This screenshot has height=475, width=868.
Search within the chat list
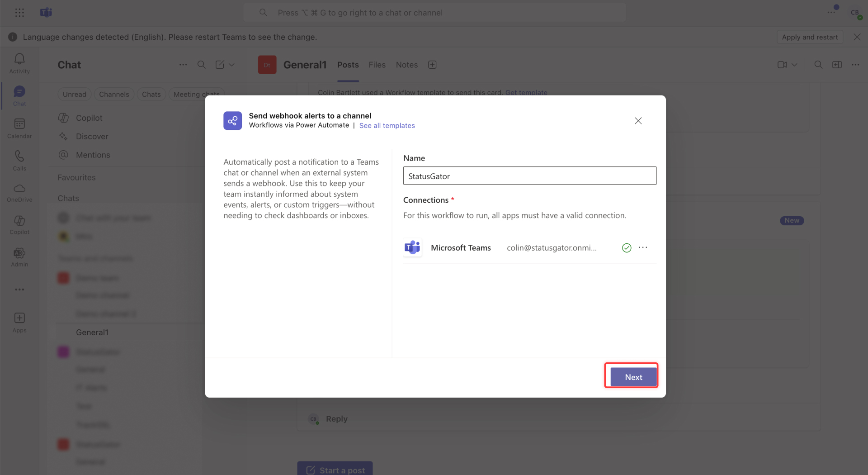(202, 65)
